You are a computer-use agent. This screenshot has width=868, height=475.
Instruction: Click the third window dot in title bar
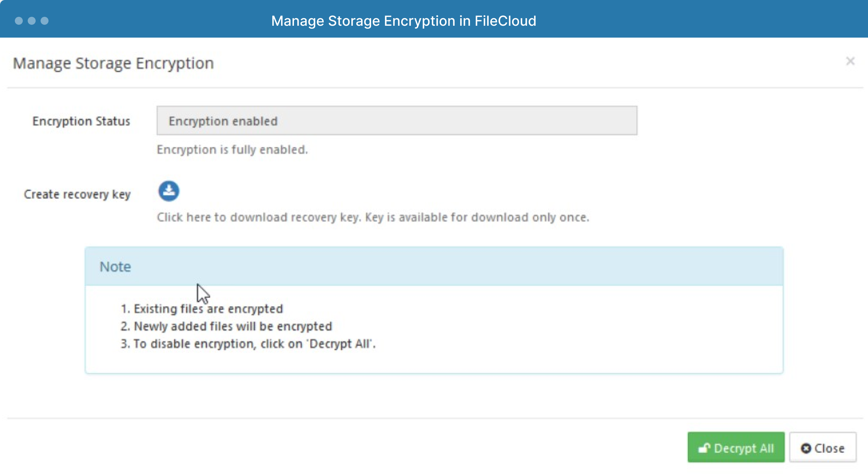point(45,21)
